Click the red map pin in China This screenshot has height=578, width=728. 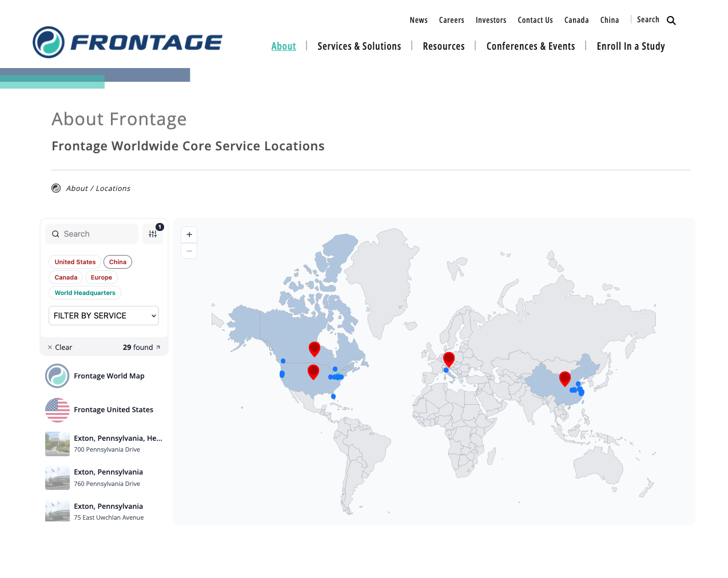(564, 378)
